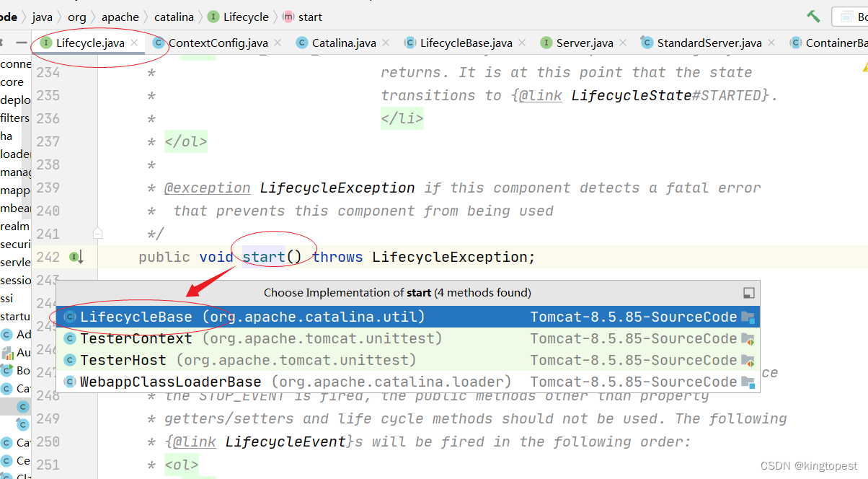Click the class icon on StandardServer.java tab
Screen dimensions: 868x479
click(647, 43)
